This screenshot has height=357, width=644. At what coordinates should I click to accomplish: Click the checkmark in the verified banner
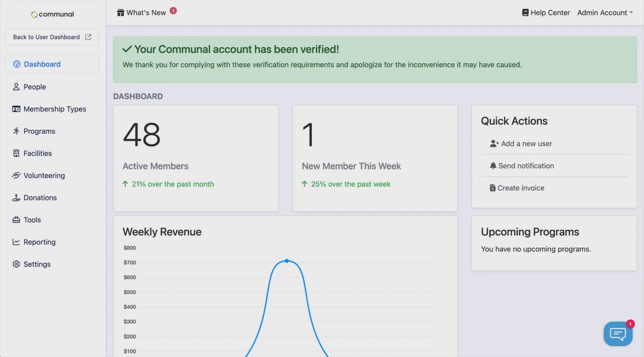click(127, 49)
